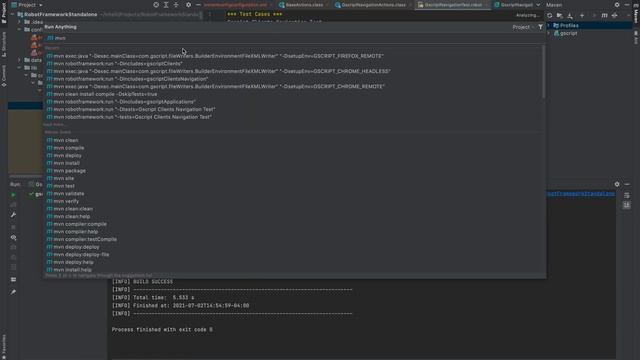Expand the data folder arrow
This screenshot has width=640, height=360.
click(19, 60)
